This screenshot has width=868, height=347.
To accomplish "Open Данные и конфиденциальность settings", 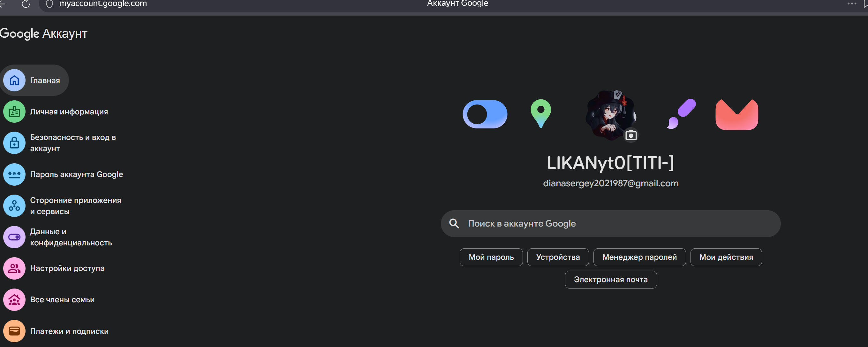I will pos(71,237).
